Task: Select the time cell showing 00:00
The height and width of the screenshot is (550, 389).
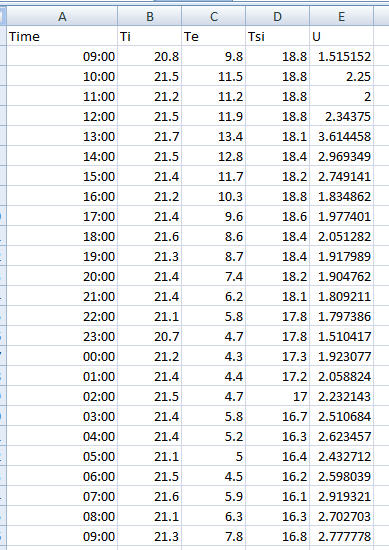Action: [x=62, y=356]
